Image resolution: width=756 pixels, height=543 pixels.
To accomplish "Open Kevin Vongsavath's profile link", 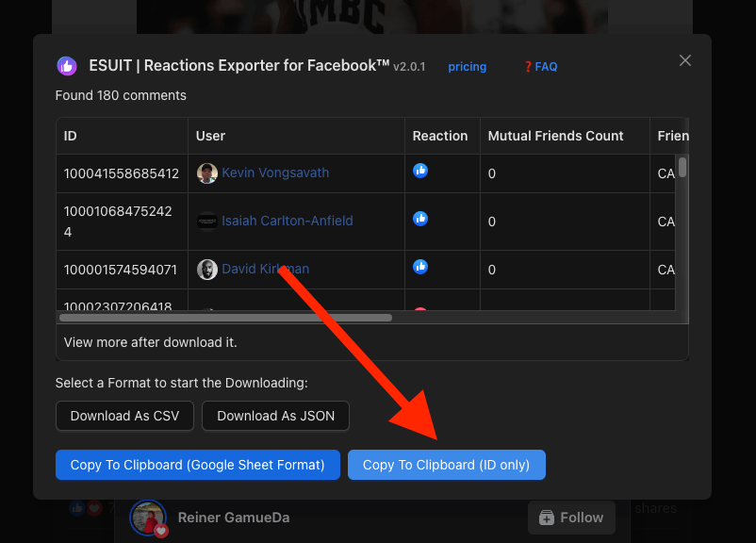I will tap(275, 173).
